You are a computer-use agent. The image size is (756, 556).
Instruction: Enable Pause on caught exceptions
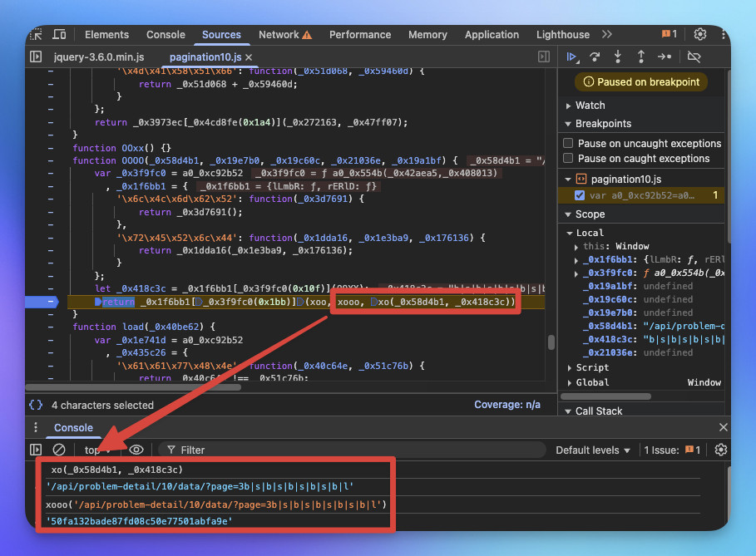[x=568, y=158]
